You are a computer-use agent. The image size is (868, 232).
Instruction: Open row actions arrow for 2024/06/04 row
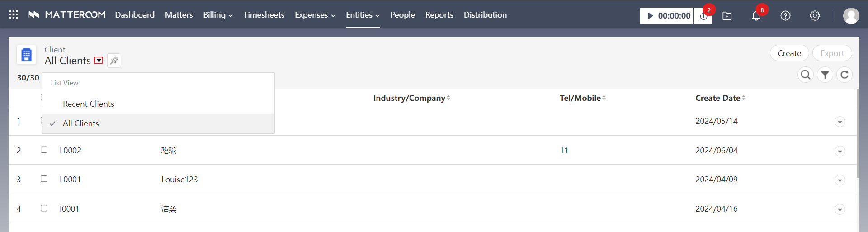840,151
